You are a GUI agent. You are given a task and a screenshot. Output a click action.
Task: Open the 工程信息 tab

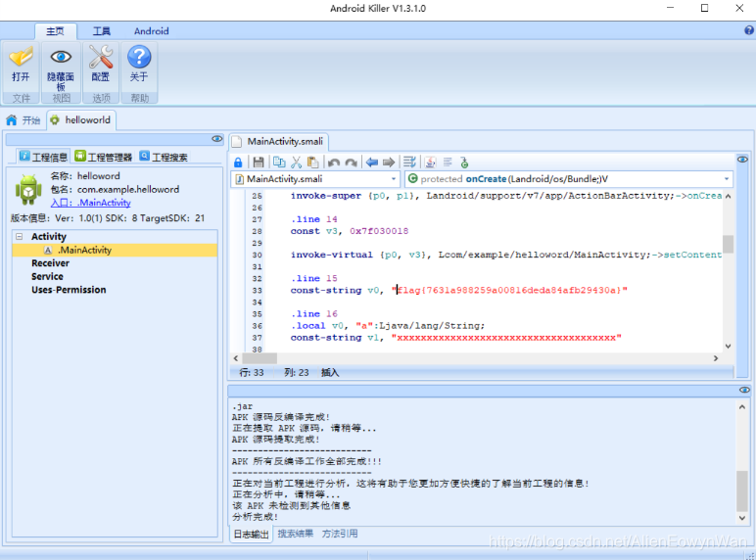pos(43,157)
